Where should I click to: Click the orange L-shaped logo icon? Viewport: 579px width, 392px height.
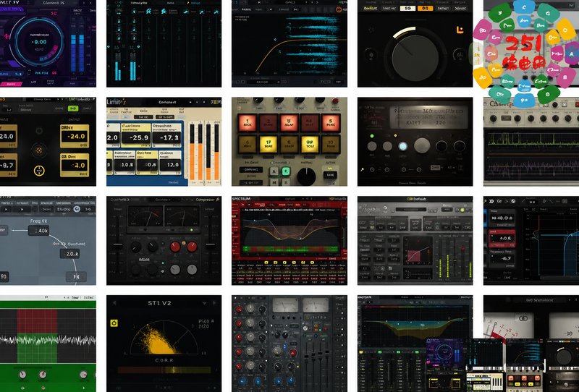click(460, 30)
